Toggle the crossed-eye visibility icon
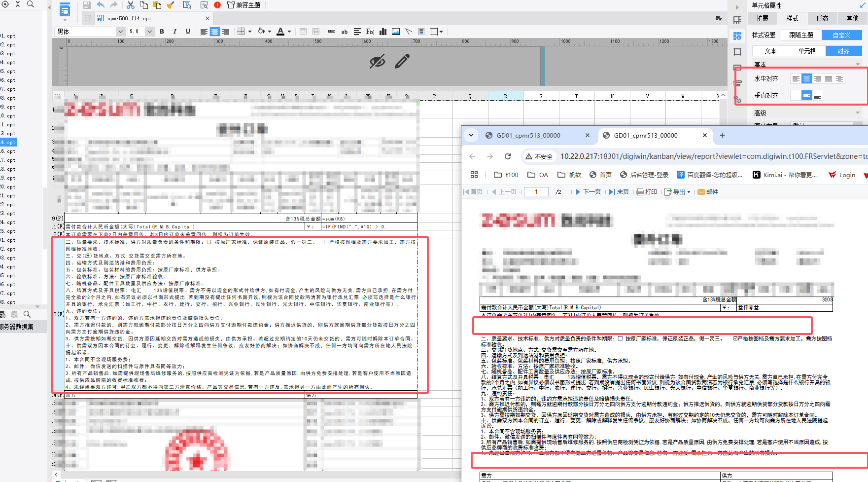The width and height of the screenshot is (868, 482). point(378,62)
